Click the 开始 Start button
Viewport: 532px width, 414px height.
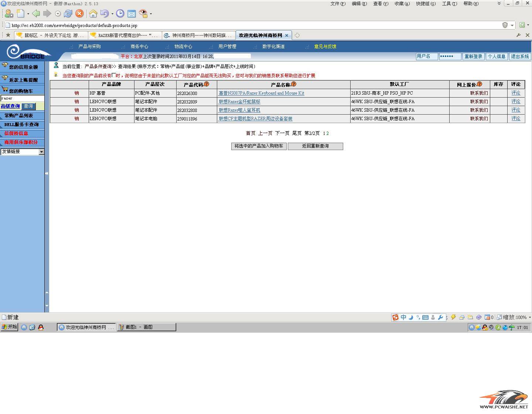9,327
